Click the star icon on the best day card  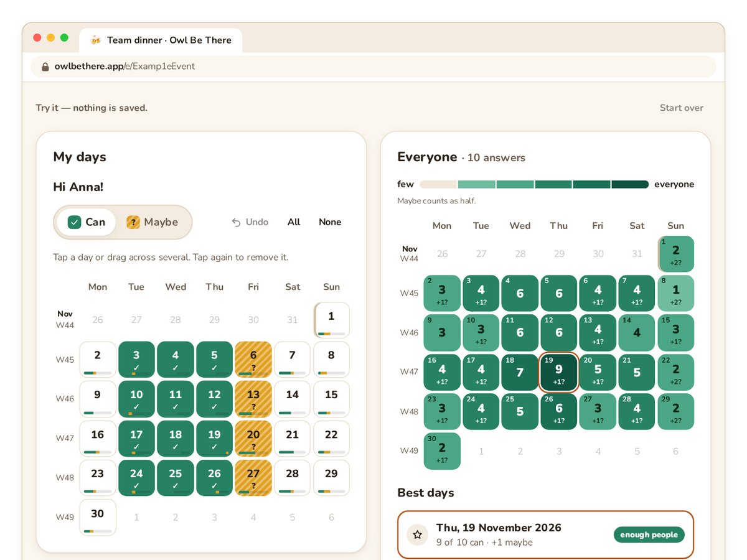[418, 534]
